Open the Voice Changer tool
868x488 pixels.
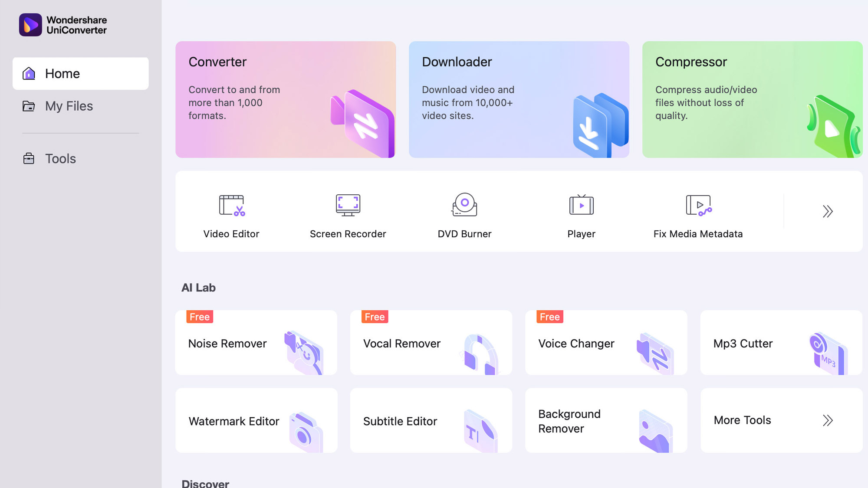click(x=606, y=343)
